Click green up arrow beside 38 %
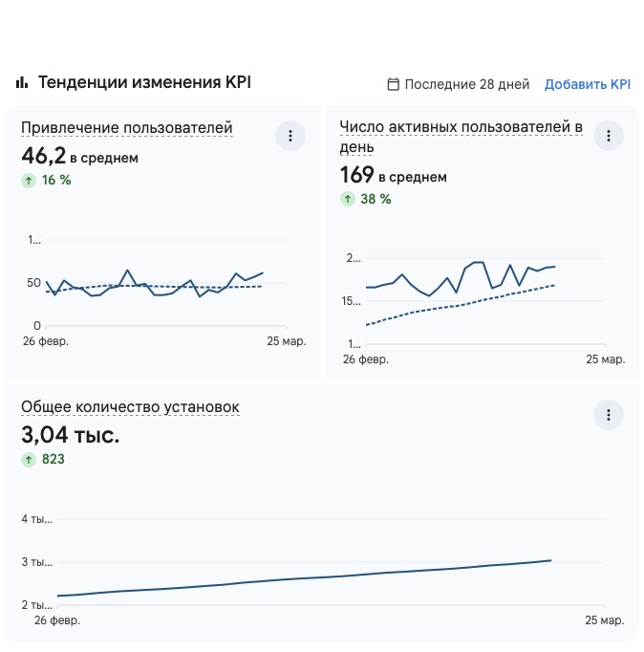Screen dimensions: 644x652 (348, 199)
